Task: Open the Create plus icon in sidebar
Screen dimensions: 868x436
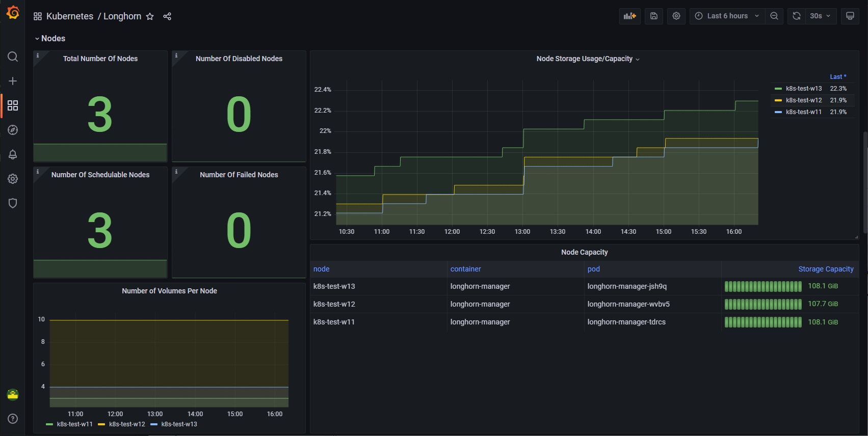Action: click(x=13, y=81)
